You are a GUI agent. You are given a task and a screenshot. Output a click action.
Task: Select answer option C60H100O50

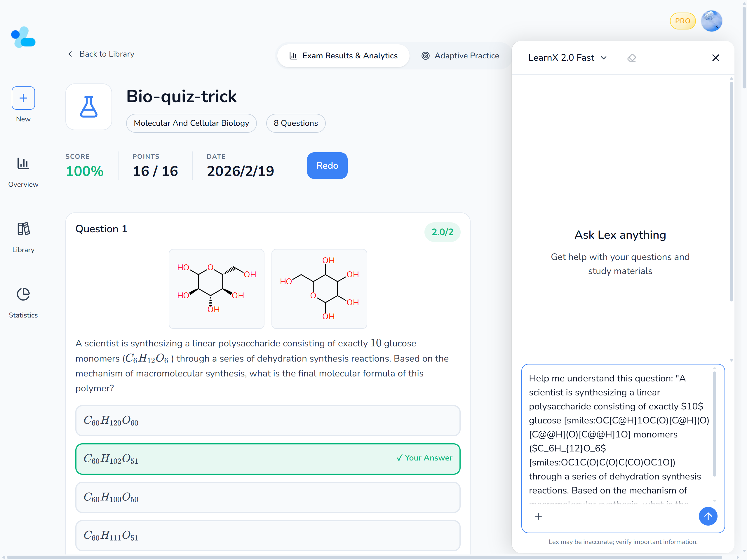pyautogui.click(x=267, y=497)
